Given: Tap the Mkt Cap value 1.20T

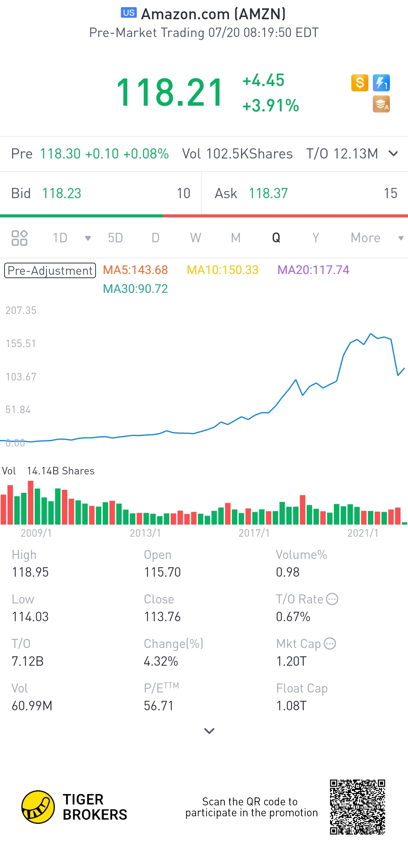Looking at the screenshot, I should 291,661.
